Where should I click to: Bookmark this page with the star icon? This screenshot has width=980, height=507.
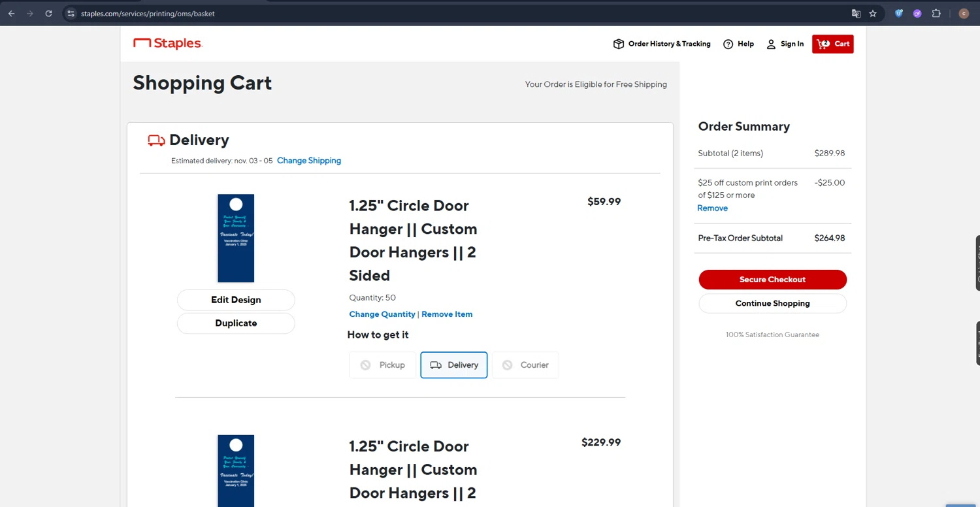tap(873, 13)
